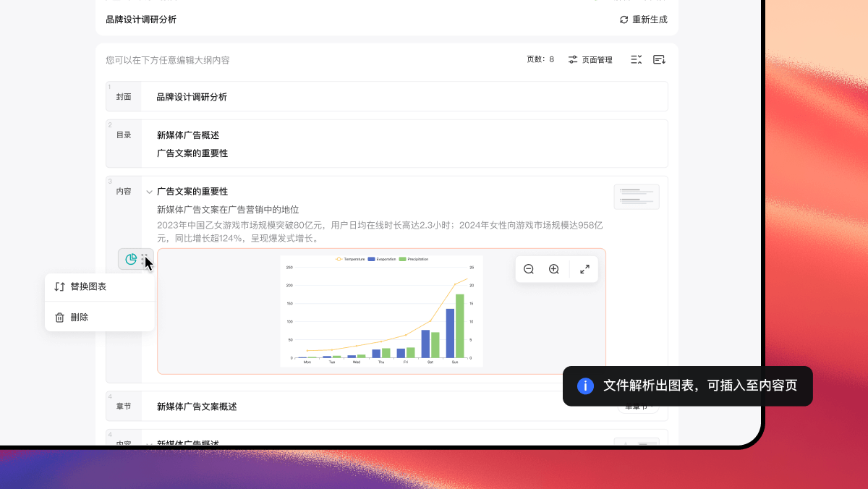The image size is (868, 489).
Task: Collapse the 广告文案的重要性 content section
Action: pyautogui.click(x=149, y=191)
